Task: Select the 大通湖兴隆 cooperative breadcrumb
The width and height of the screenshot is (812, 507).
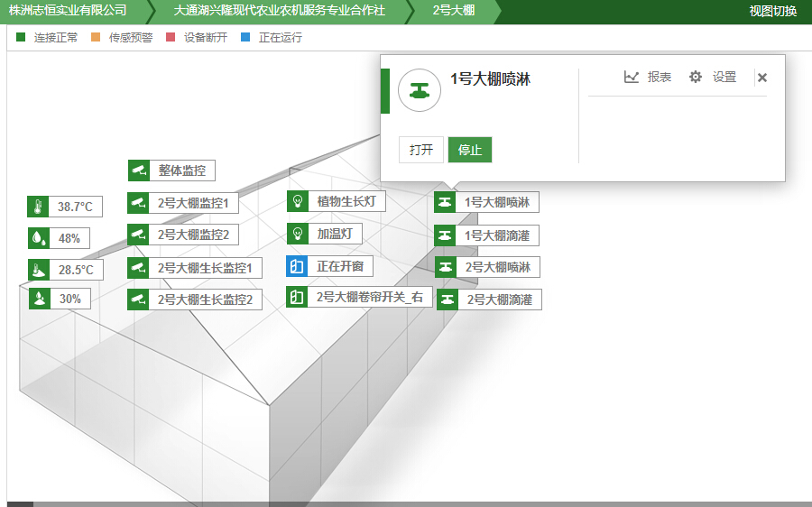Action: point(279,12)
